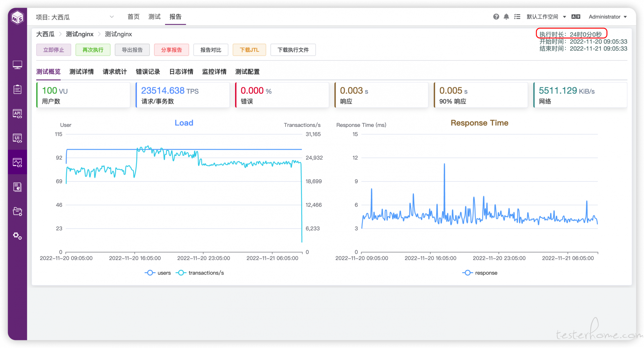Switch to the 日志详情 tab
The width and height of the screenshot is (644, 348).
point(181,71)
